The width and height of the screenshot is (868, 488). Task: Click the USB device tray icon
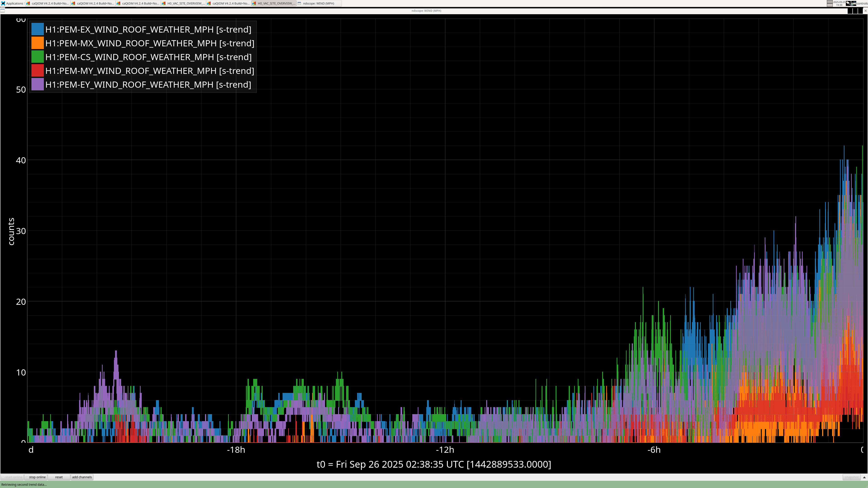[848, 3]
